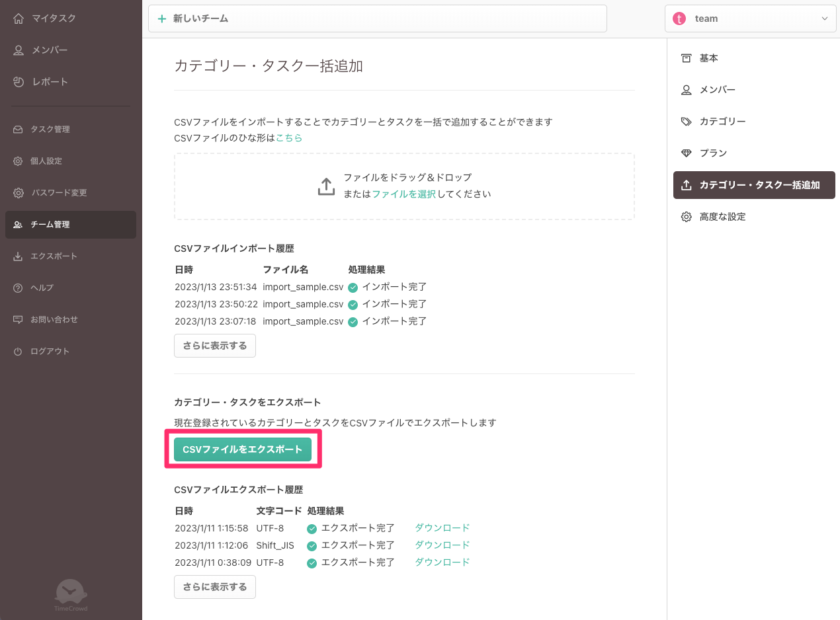Click the diamond Plan icon
This screenshot has height=620, width=840.
(x=686, y=153)
